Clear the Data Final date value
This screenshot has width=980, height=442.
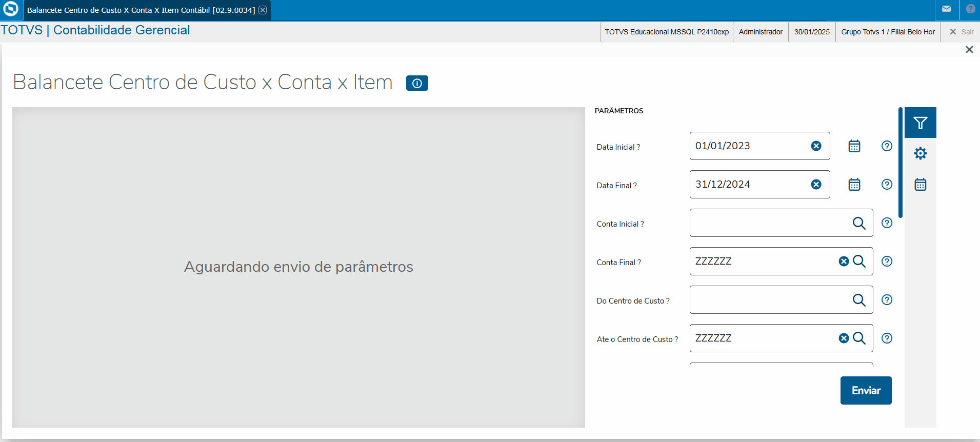[816, 185]
